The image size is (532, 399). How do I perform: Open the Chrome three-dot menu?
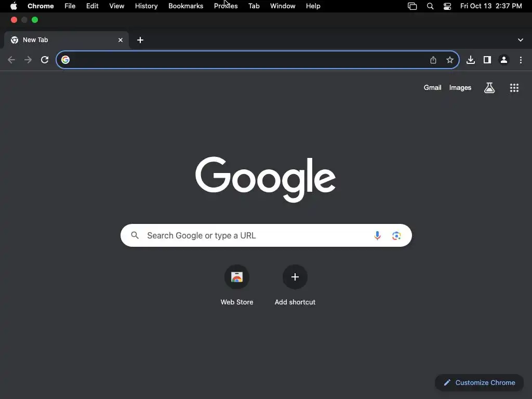[x=521, y=60]
